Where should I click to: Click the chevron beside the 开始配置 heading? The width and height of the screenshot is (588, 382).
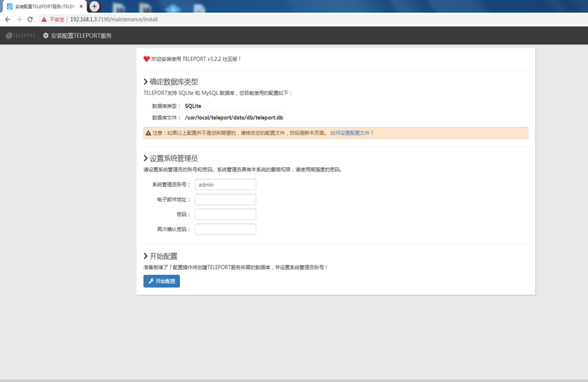[x=146, y=256]
